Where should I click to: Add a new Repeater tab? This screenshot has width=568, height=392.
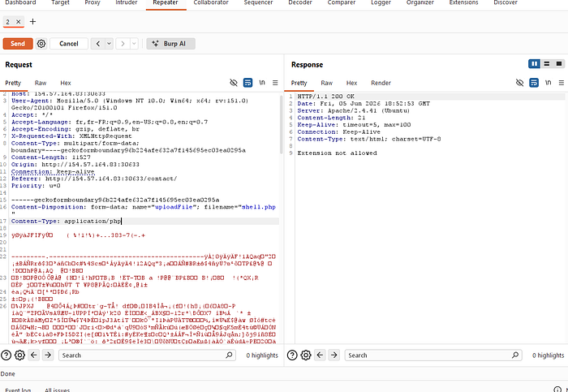coord(32,22)
